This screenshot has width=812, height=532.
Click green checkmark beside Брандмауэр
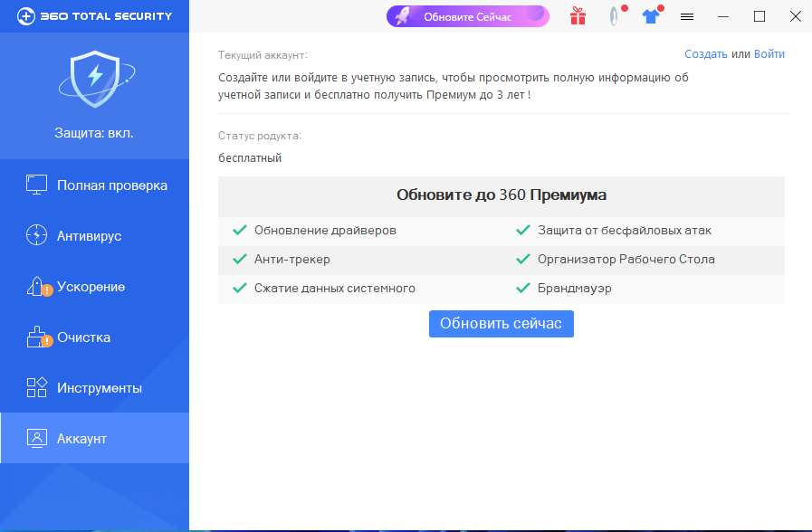pyautogui.click(x=523, y=288)
